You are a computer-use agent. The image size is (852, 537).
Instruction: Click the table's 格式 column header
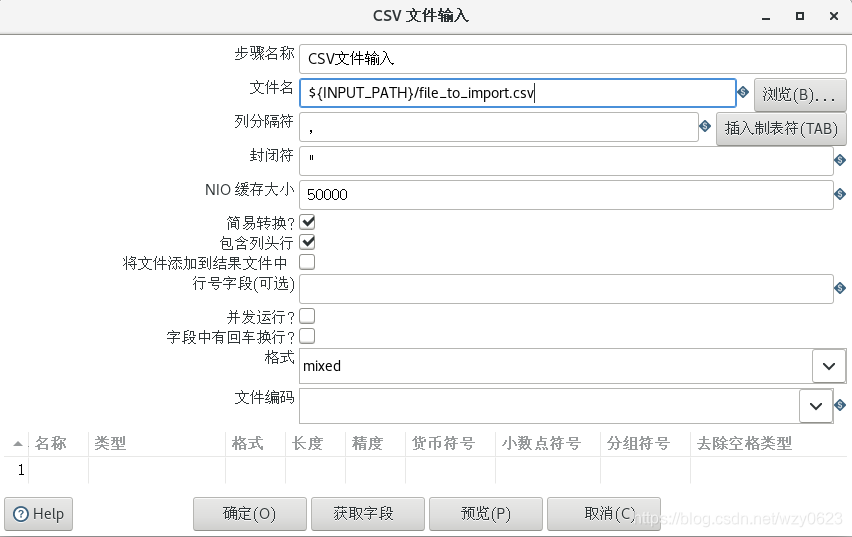[x=255, y=444]
